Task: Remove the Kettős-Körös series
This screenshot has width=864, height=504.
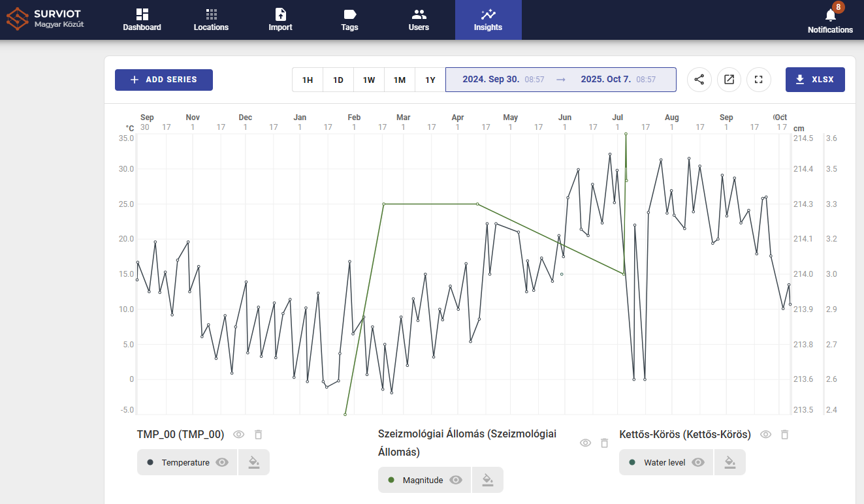Action: 784,435
